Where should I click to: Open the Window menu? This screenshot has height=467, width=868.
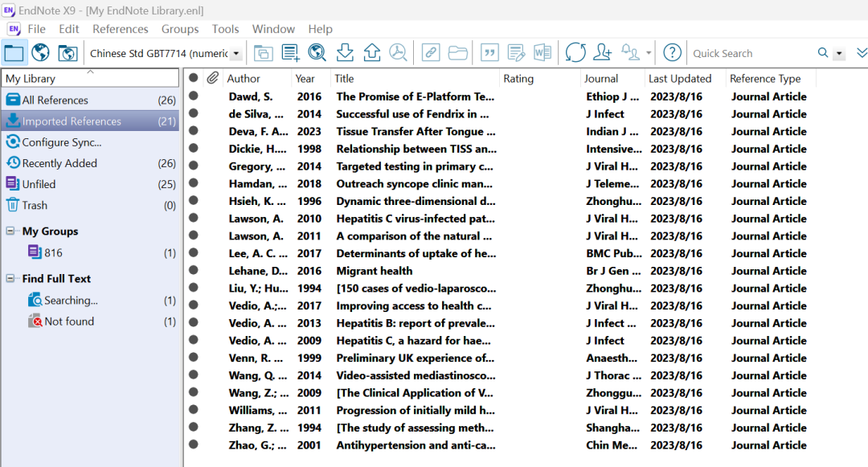pyautogui.click(x=273, y=29)
